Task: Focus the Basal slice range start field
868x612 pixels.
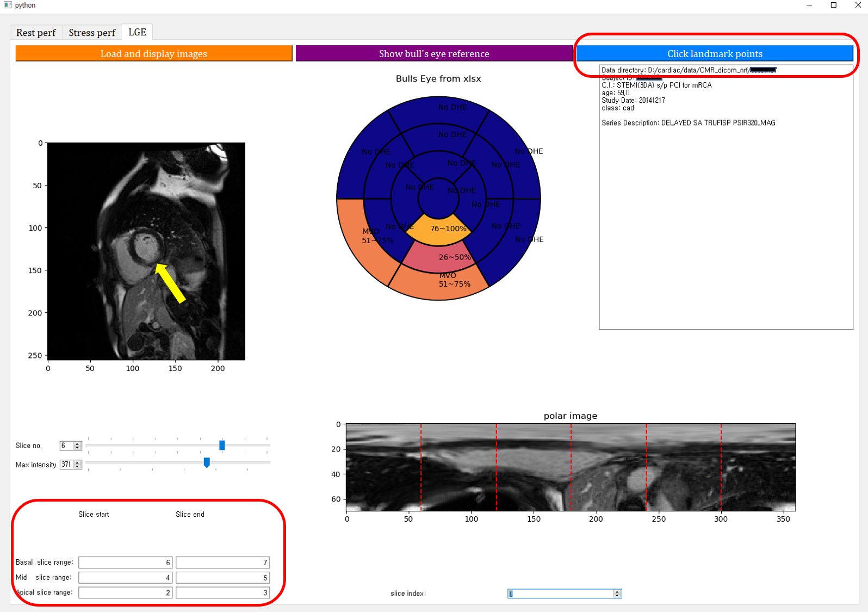Action: pyautogui.click(x=125, y=562)
